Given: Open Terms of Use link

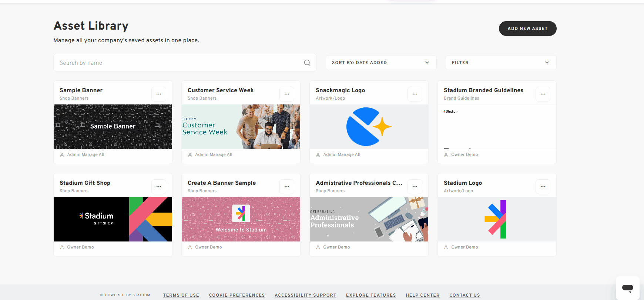Looking at the screenshot, I should click(181, 295).
